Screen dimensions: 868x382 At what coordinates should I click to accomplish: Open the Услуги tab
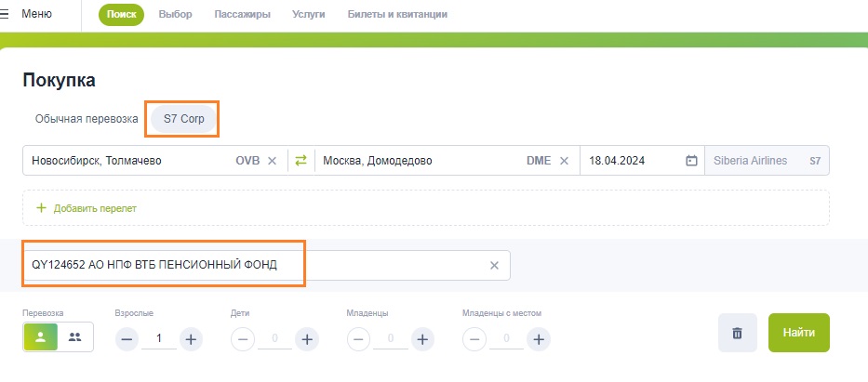309,14
